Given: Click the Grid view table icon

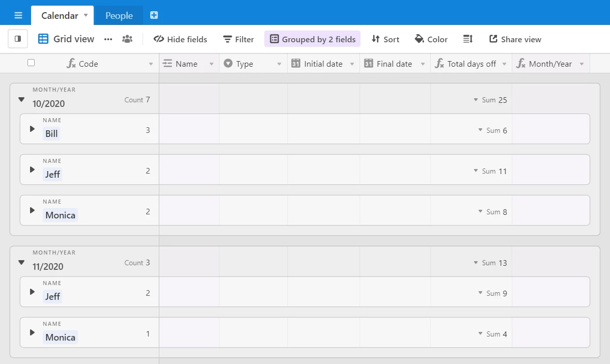Looking at the screenshot, I should pos(43,39).
